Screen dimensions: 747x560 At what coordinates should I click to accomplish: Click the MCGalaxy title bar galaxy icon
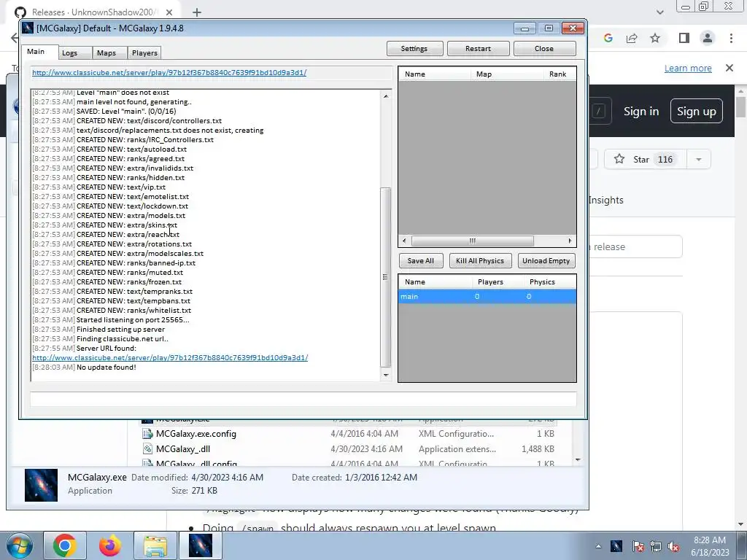(x=28, y=28)
